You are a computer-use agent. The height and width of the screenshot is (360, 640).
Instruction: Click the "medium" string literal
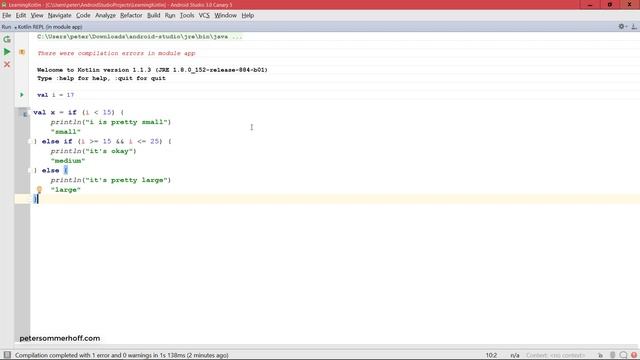(68, 161)
